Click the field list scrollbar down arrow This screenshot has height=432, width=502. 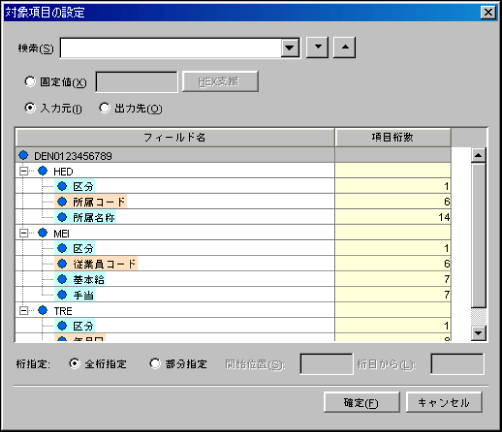[478, 333]
